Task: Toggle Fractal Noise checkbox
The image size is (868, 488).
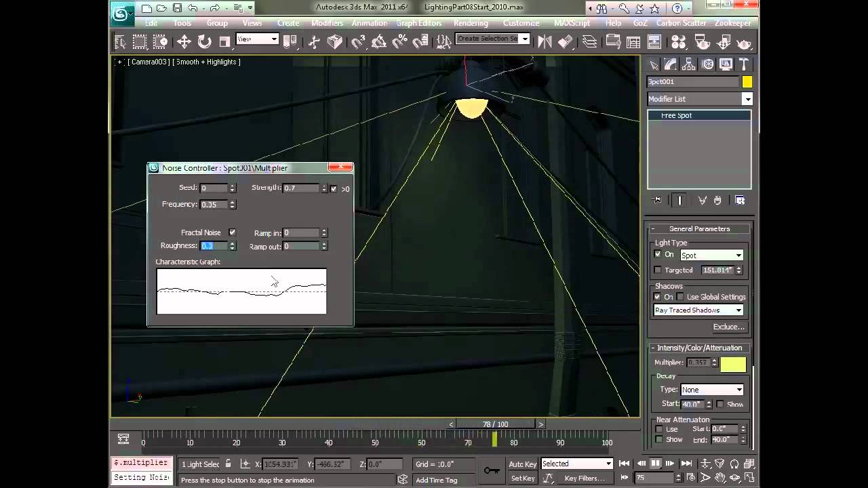Action: coord(232,232)
